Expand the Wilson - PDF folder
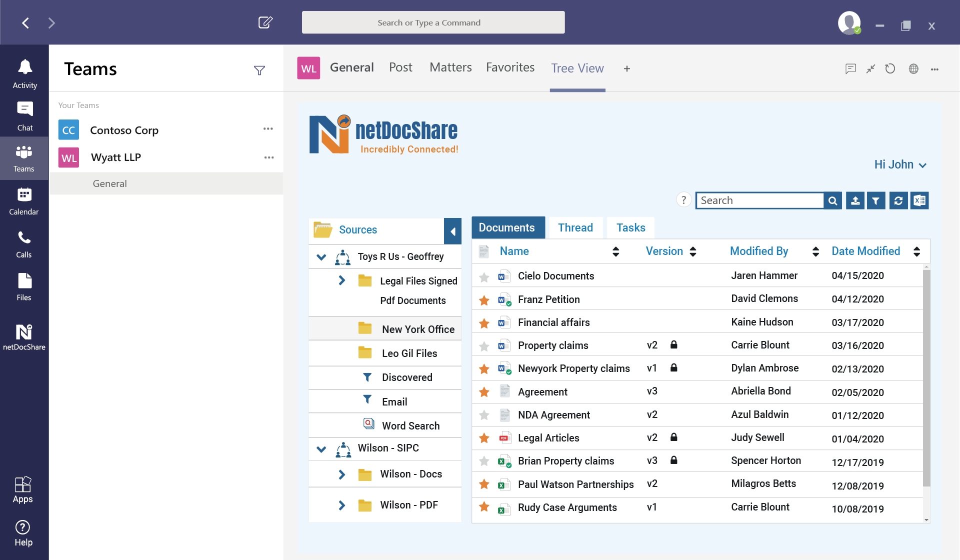 pos(342,505)
